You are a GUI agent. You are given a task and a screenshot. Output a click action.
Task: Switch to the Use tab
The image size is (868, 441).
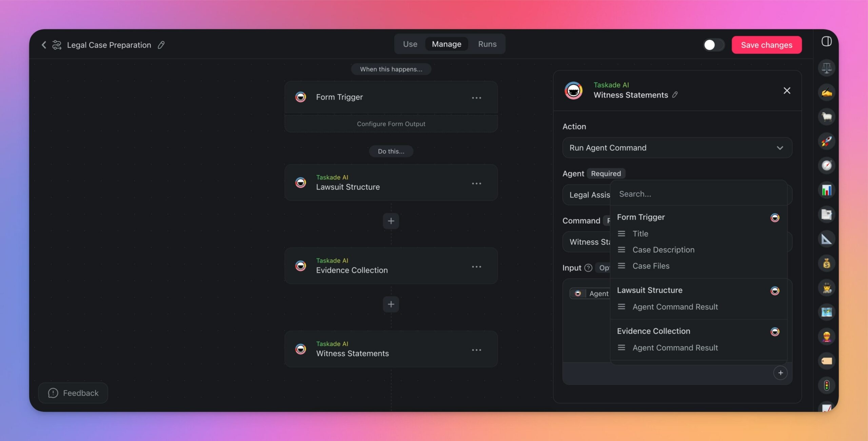410,44
